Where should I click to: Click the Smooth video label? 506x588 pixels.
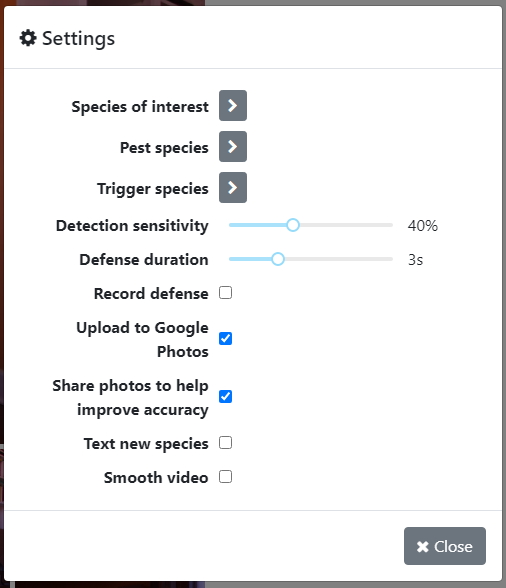coord(156,478)
